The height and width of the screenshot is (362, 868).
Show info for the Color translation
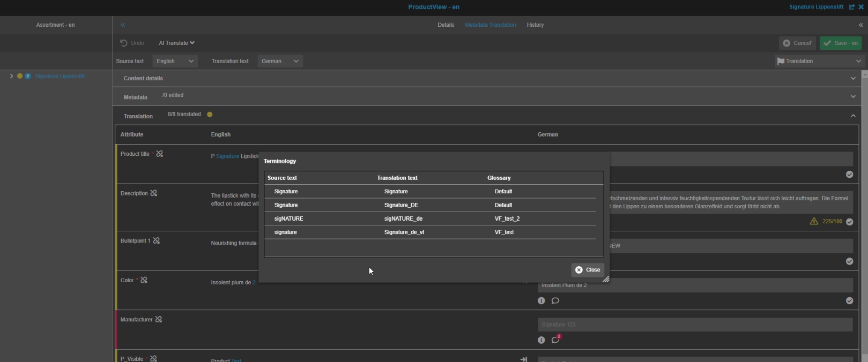pyautogui.click(x=541, y=301)
